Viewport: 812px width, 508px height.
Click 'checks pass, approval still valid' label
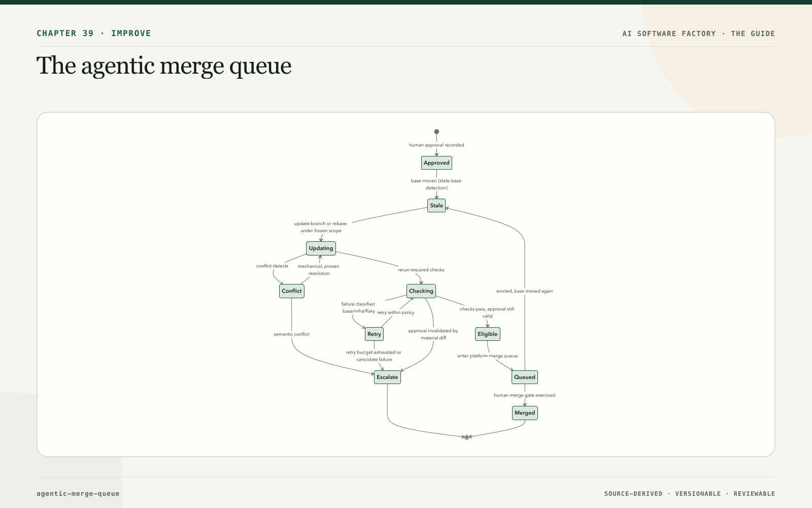[x=487, y=312]
